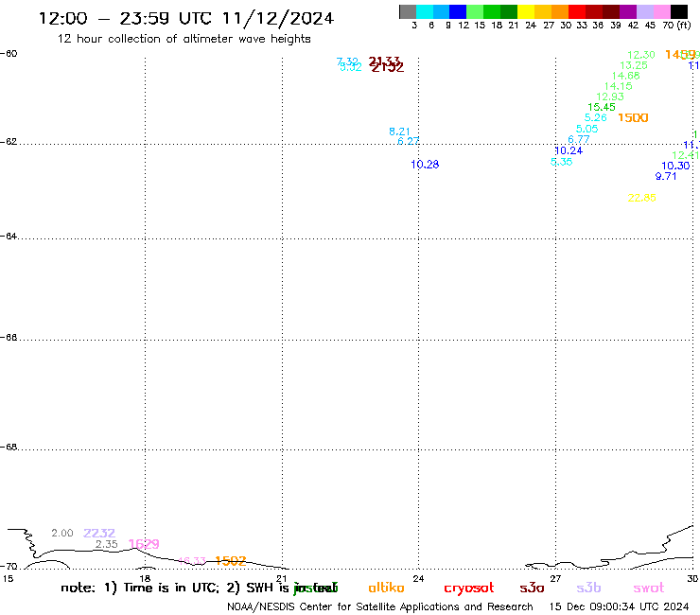Click the blue wave height value 10.24

coord(569,150)
